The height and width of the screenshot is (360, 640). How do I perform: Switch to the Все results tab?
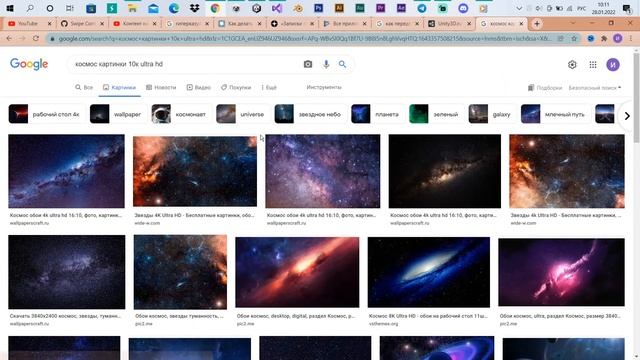pos(84,87)
